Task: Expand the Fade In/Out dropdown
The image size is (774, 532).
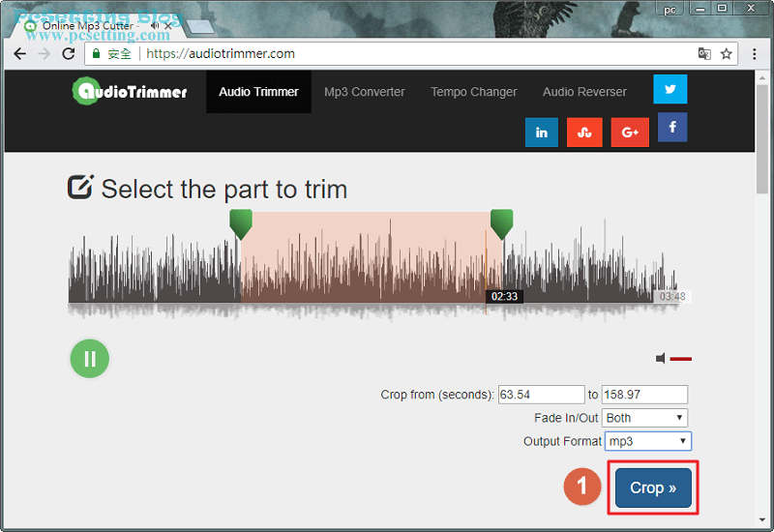Action: (x=644, y=418)
